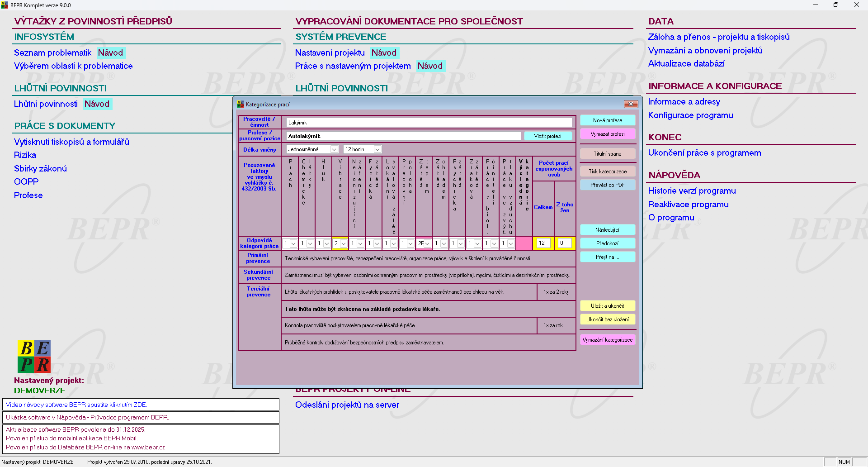868x467 pixels.
Task: Open Vytisknutí tiskopisů a formulářů
Action: pos(71,142)
